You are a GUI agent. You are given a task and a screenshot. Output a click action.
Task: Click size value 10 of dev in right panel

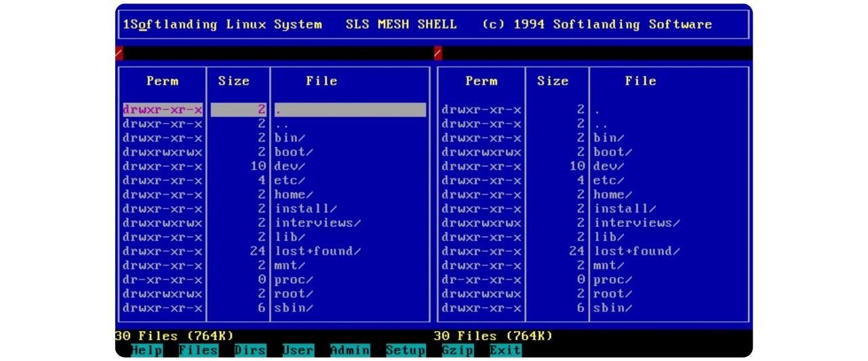click(577, 167)
